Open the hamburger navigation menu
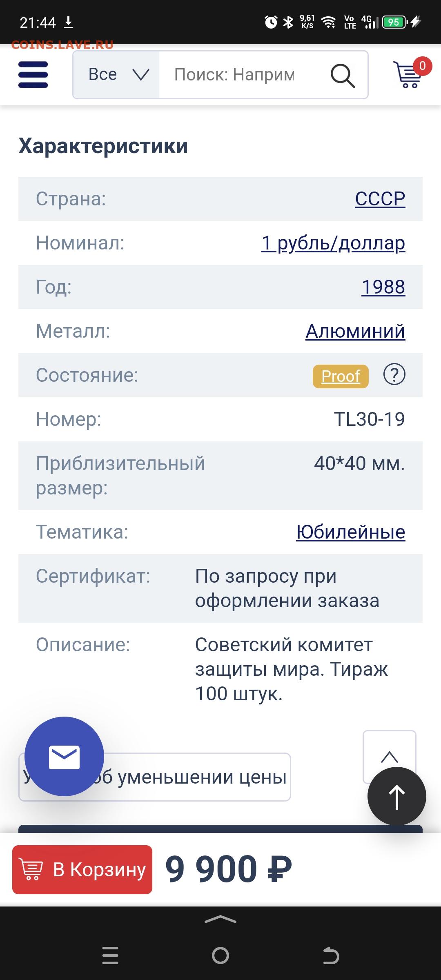 [33, 75]
